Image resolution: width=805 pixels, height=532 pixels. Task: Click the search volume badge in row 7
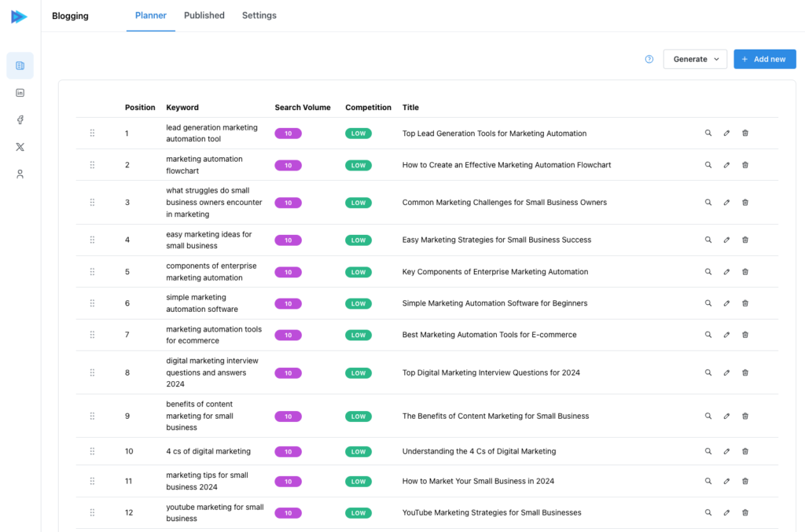(x=288, y=336)
